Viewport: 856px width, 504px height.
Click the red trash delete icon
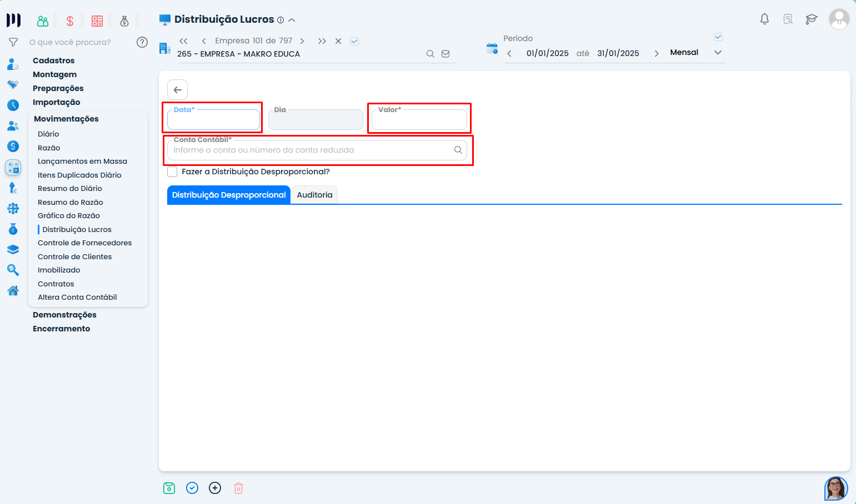tap(238, 488)
